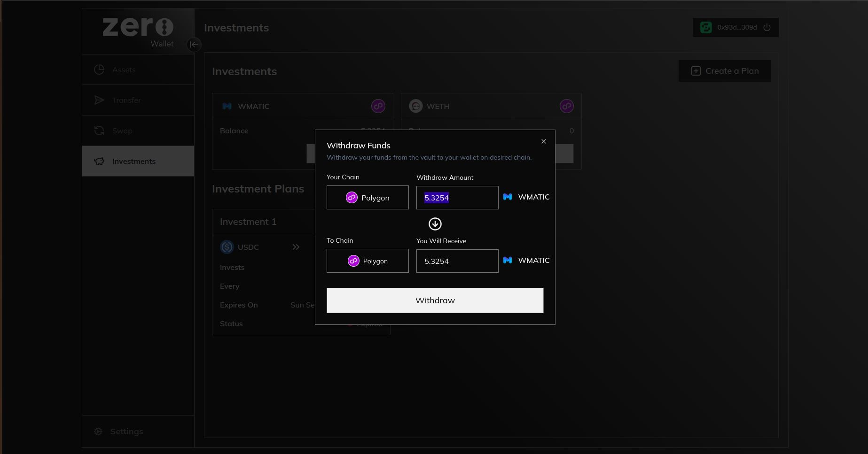Open the Transfer sidebar item
This screenshot has width=868, height=454.
(138, 100)
